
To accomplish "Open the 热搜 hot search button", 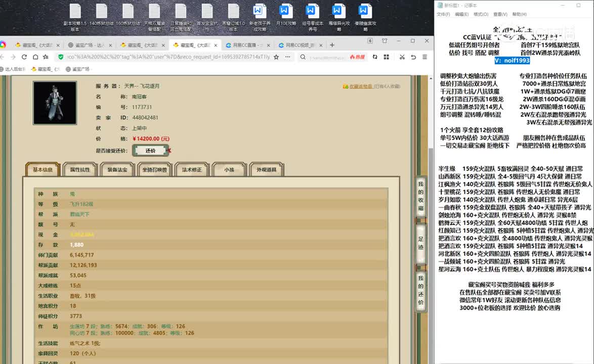I will click(x=357, y=57).
